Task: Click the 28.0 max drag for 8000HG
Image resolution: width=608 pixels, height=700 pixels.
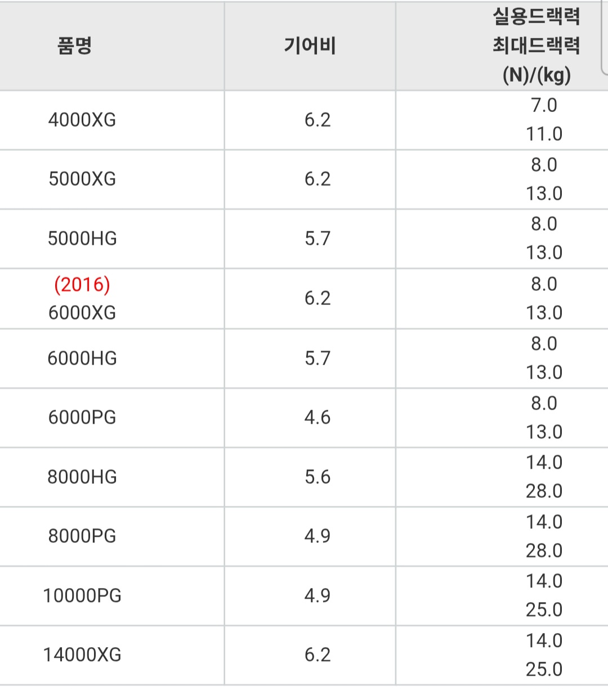Action: [544, 491]
